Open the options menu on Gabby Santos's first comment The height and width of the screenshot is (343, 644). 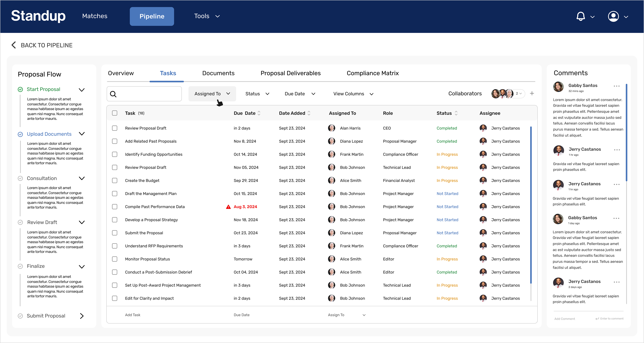pyautogui.click(x=616, y=86)
